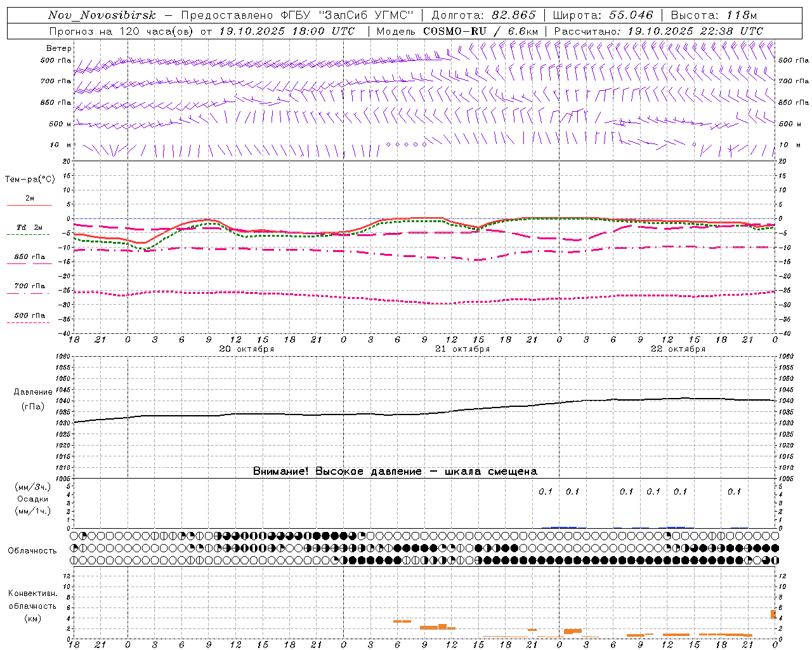Click the Конвективн. облачность label

pos(32,600)
